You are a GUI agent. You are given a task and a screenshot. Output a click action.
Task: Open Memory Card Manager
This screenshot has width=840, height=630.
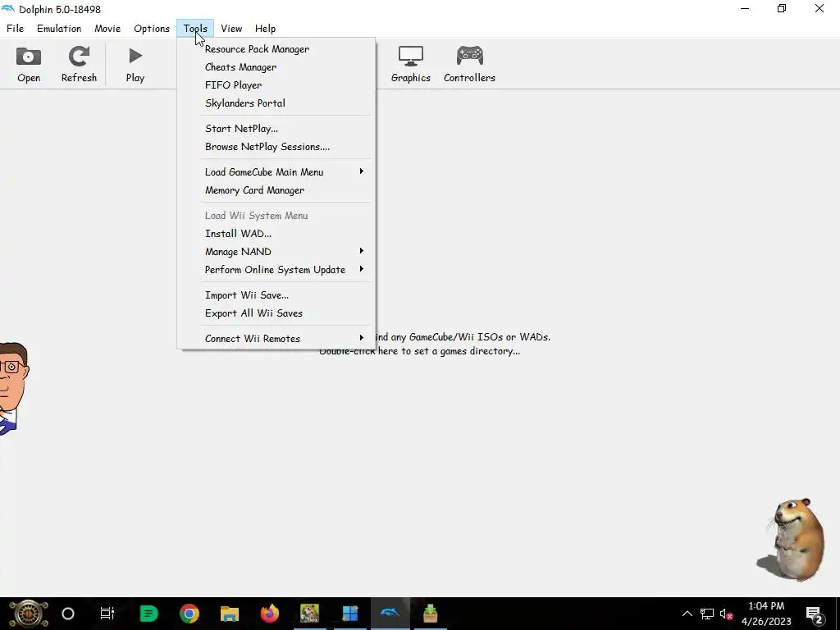pos(276,190)
